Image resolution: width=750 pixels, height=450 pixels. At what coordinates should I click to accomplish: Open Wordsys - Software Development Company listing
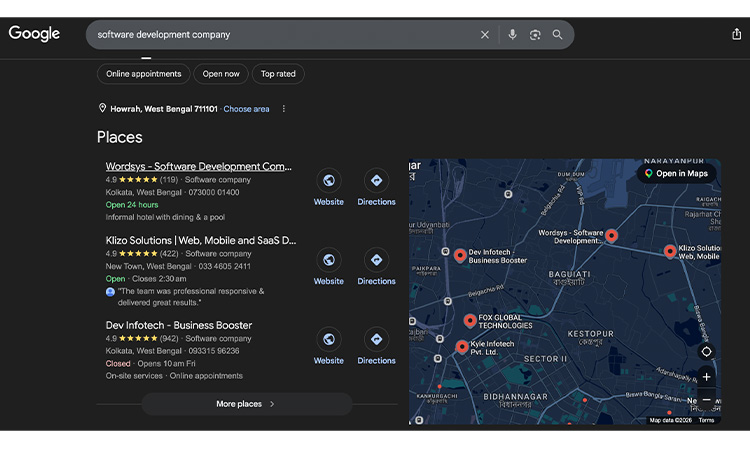click(199, 166)
